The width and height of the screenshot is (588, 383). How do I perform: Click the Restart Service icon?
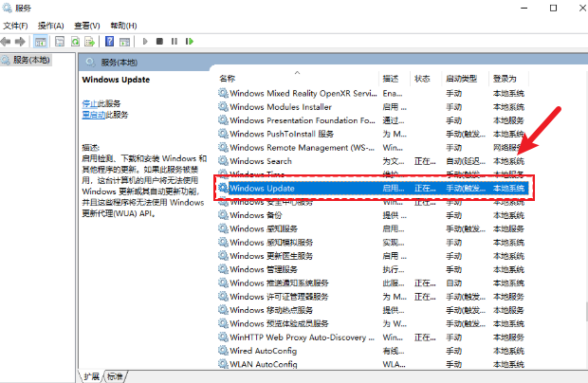pos(190,42)
